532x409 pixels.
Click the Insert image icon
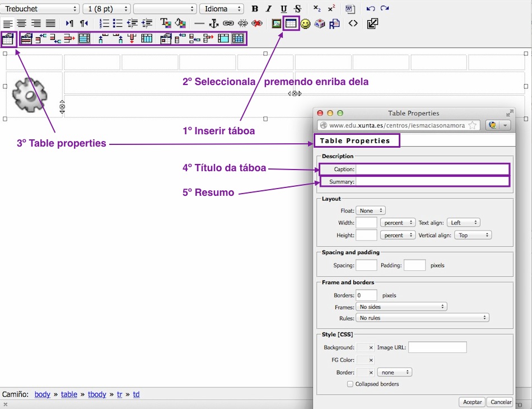click(x=276, y=23)
